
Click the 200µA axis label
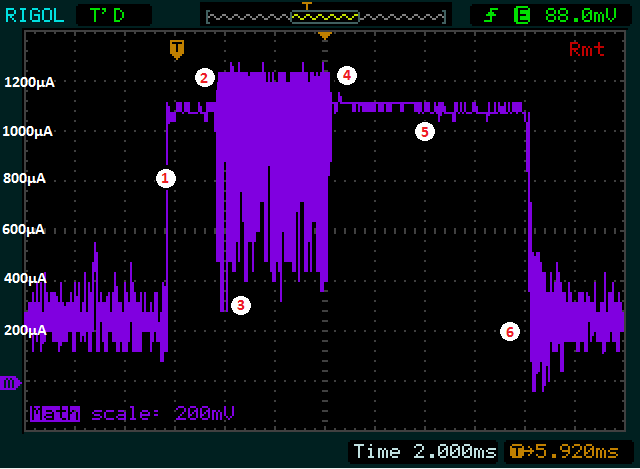(25, 330)
